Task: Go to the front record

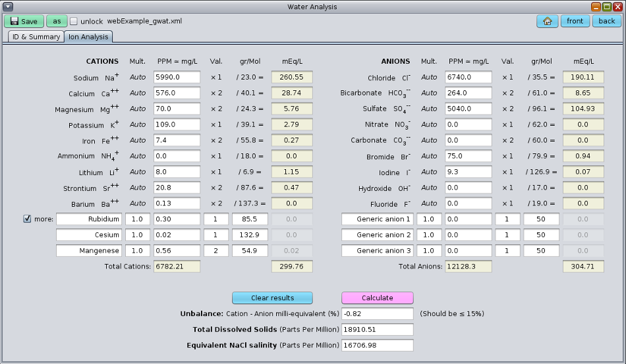Action: tap(575, 21)
